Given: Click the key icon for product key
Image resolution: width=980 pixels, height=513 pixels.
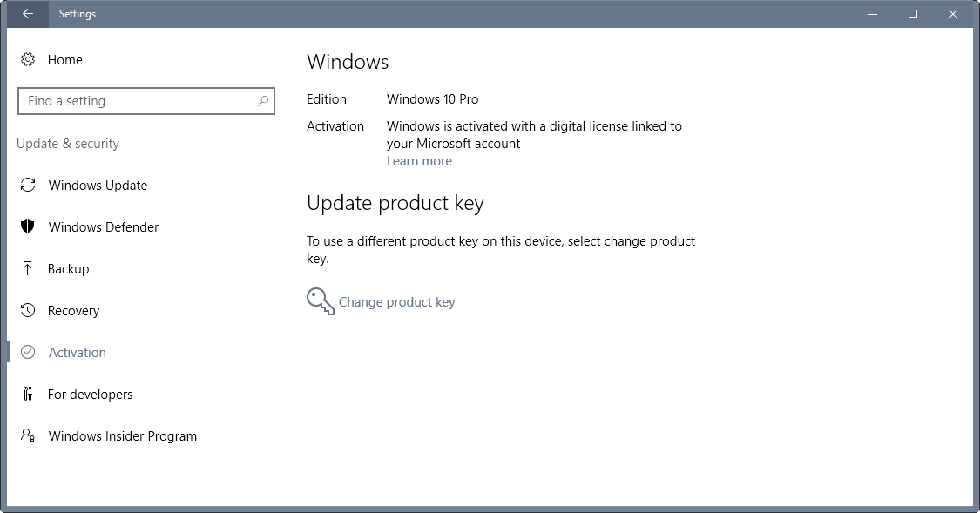Looking at the screenshot, I should (320, 301).
